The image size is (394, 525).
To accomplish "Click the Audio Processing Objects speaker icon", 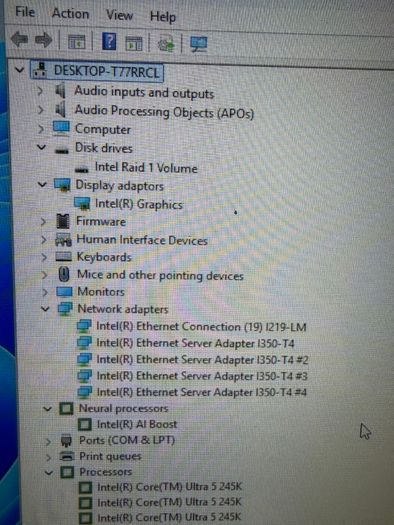I will (61, 109).
